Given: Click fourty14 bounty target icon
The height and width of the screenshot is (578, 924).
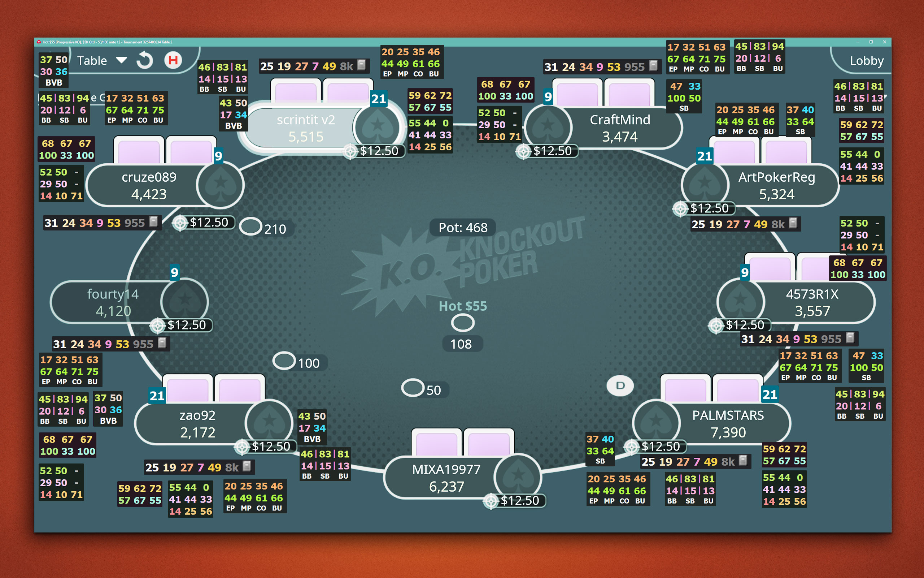Looking at the screenshot, I should point(157,326).
